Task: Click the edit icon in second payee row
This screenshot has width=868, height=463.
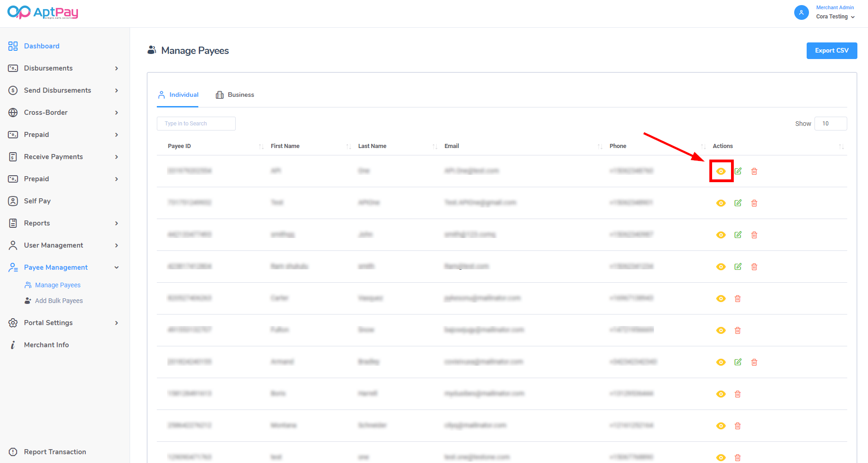Action: point(738,203)
